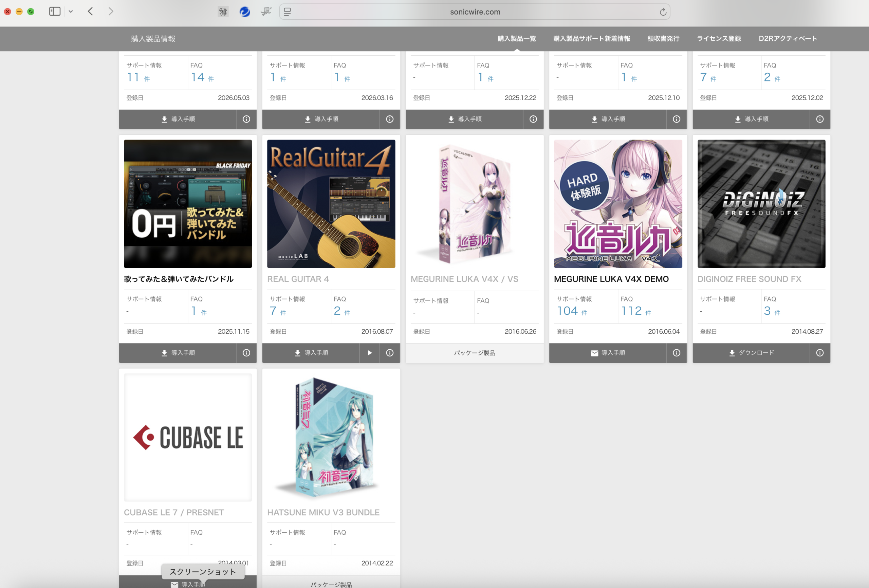The width and height of the screenshot is (869, 588).
Task: Open 購入製品一覧 tab
Action: point(517,38)
